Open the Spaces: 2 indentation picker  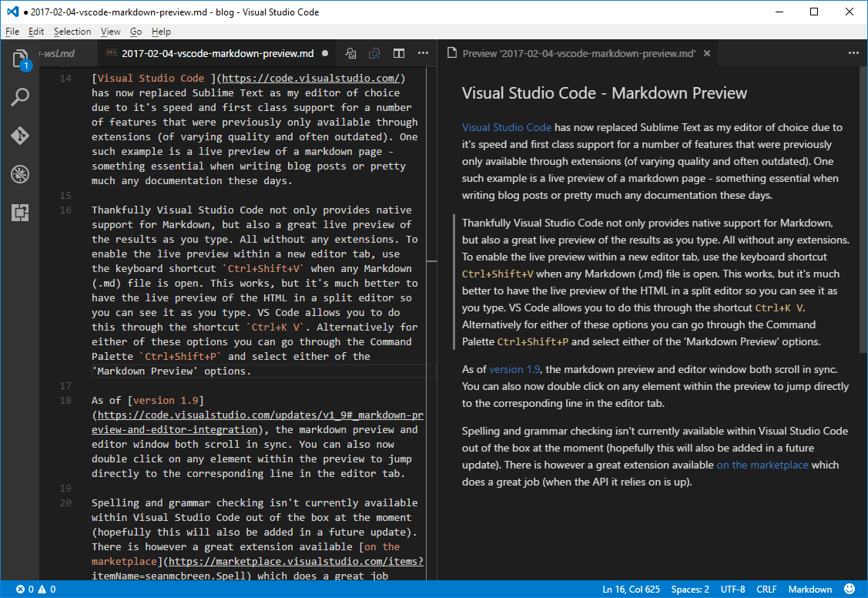(x=690, y=590)
